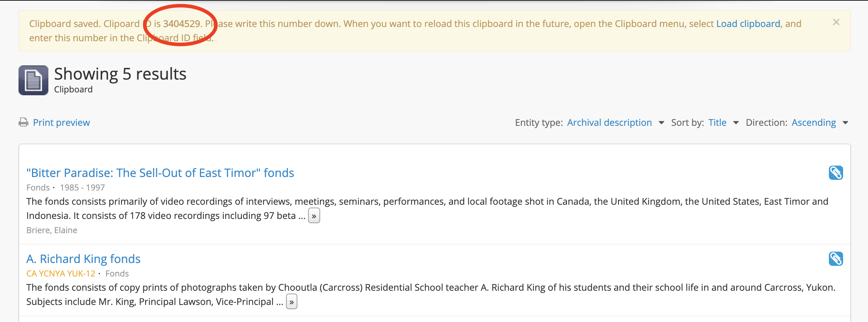Toggle clipboard paperclip for Bitter Paradise fonds
Viewport: 868px width, 322px height.
(836, 173)
